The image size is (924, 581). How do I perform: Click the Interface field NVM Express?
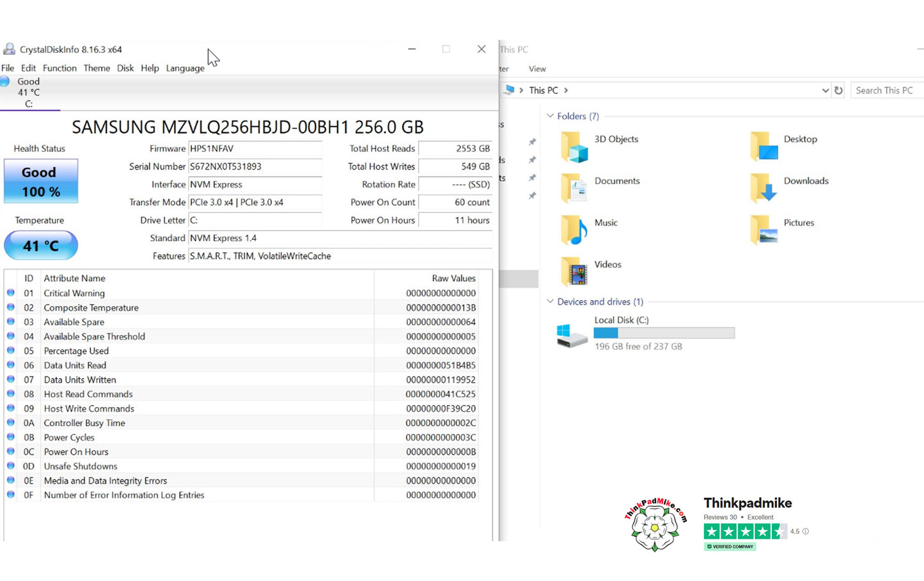[x=255, y=184]
